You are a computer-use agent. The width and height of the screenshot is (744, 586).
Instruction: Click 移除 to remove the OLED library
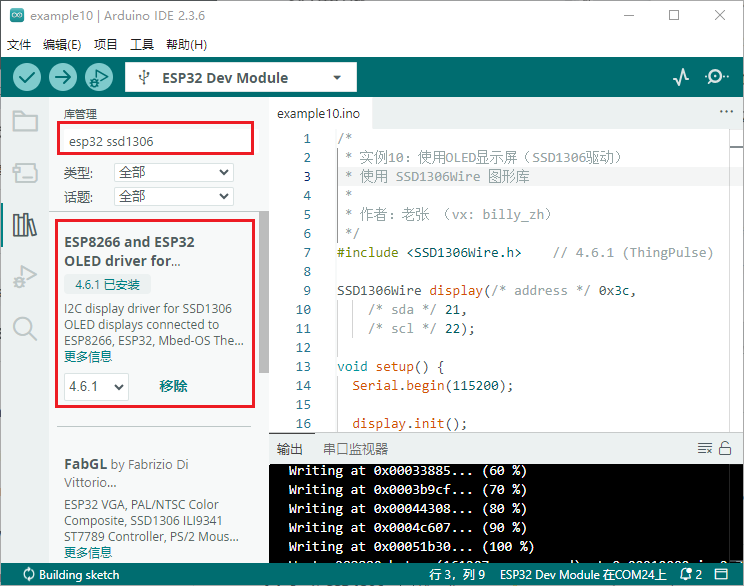pyautogui.click(x=173, y=386)
